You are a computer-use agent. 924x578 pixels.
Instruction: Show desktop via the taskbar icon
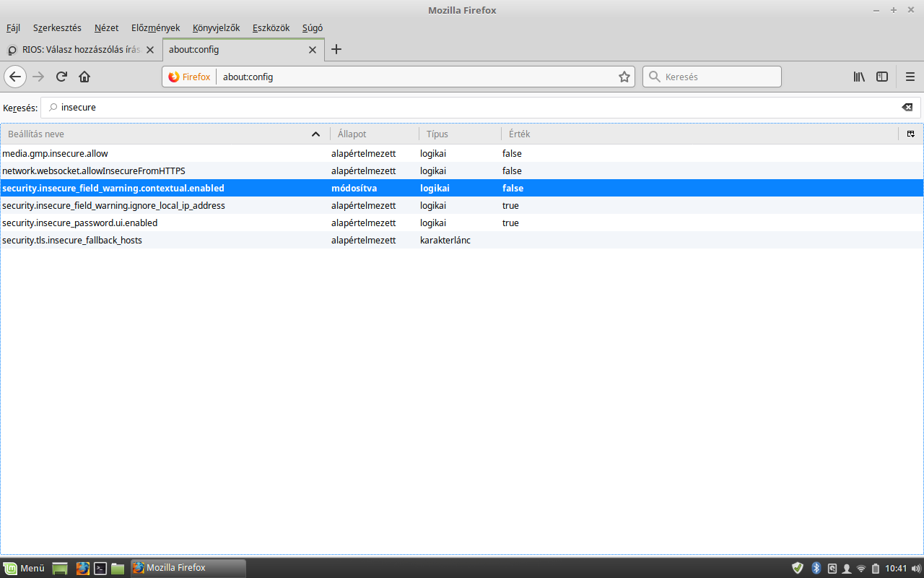[x=60, y=568]
